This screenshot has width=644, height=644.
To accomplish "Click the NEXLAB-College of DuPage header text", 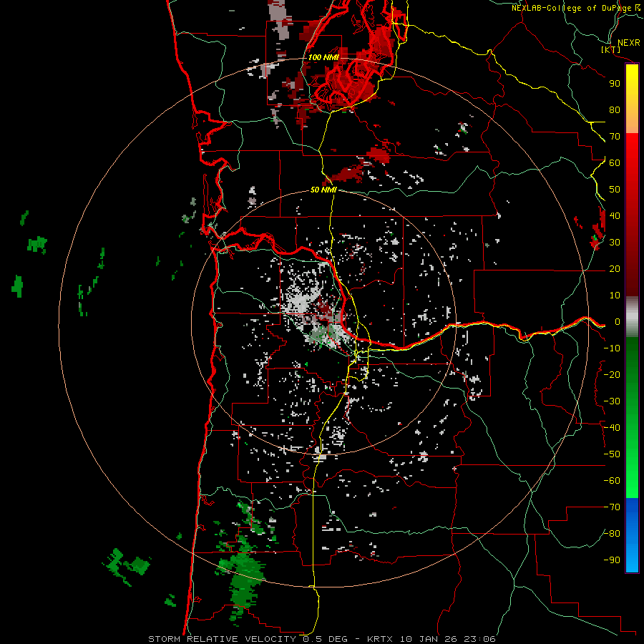I will pos(571,8).
